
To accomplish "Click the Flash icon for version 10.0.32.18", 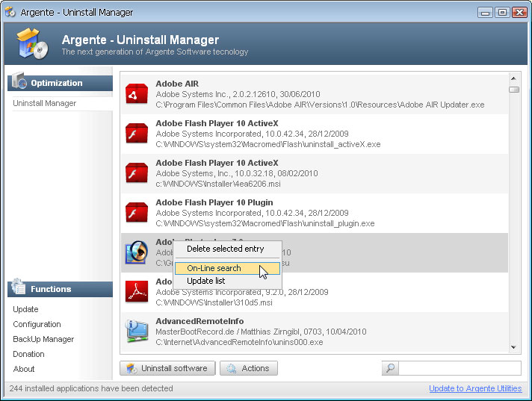I will 137,173.
